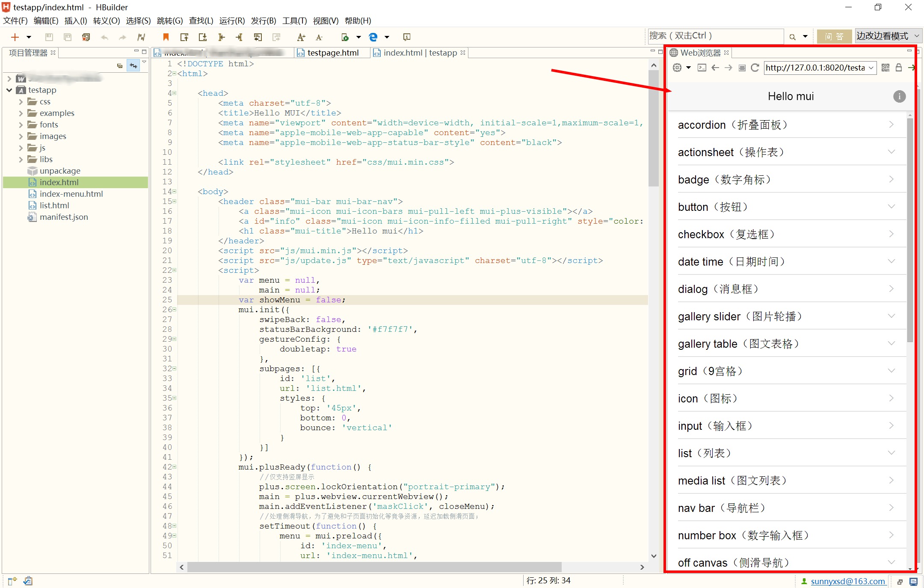The height and width of the screenshot is (588, 924).
Task: Expand the examples folder
Action: pyautogui.click(x=21, y=113)
